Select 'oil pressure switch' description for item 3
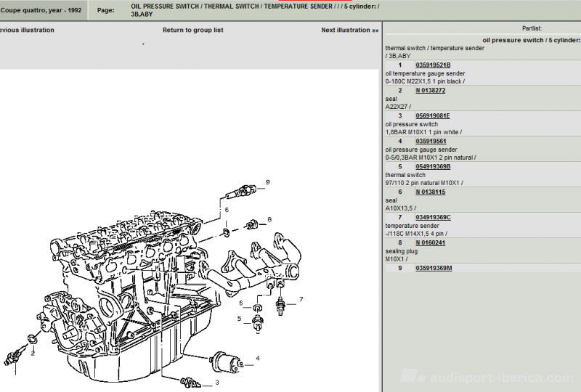 pos(411,124)
